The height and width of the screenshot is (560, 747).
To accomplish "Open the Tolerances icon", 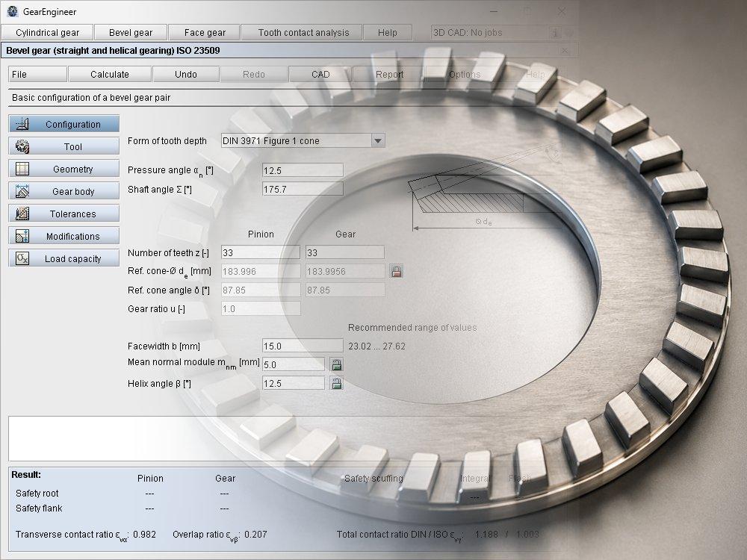I will point(22,214).
